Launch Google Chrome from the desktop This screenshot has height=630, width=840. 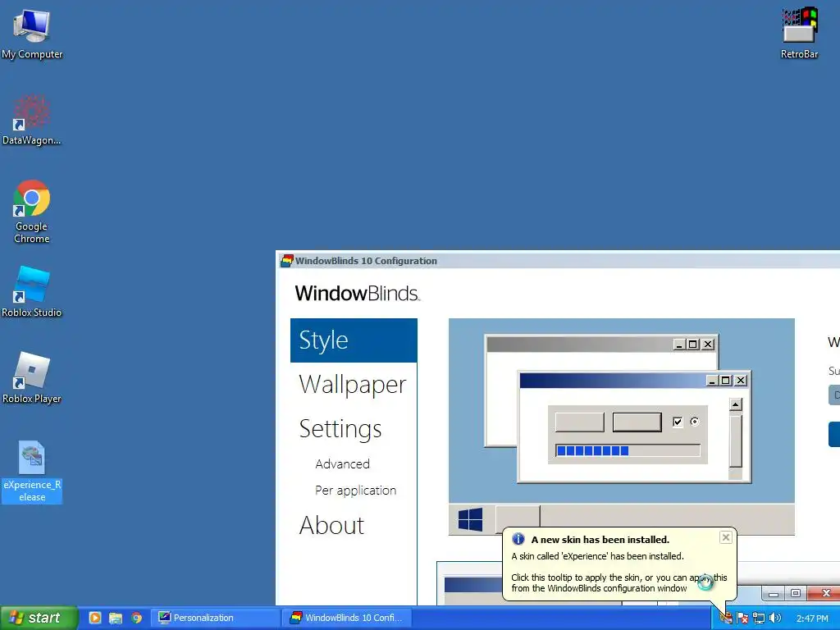click(32, 212)
